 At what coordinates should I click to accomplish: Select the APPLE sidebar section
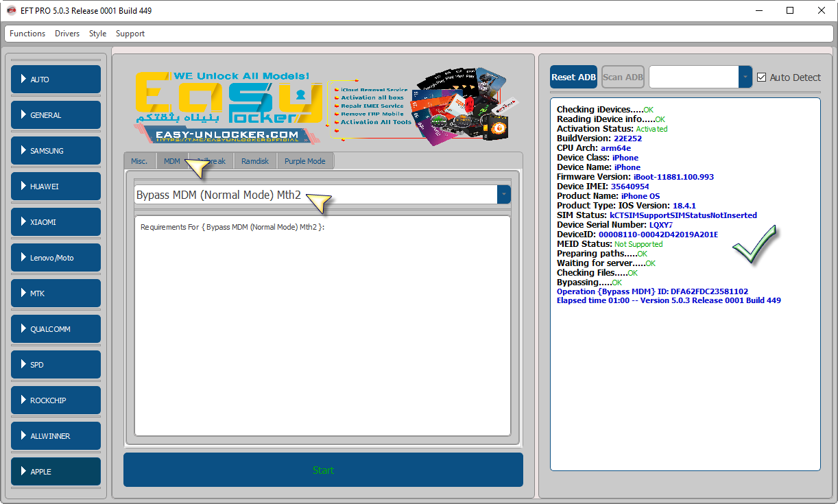[56, 472]
